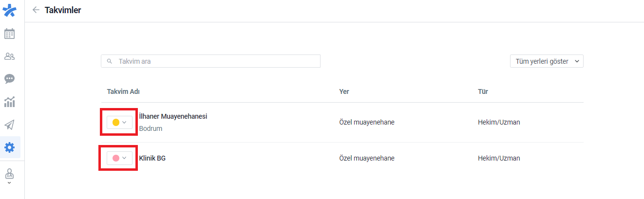Open the "Tüm yerleri göster" dropdown
644x199 pixels.
point(547,61)
